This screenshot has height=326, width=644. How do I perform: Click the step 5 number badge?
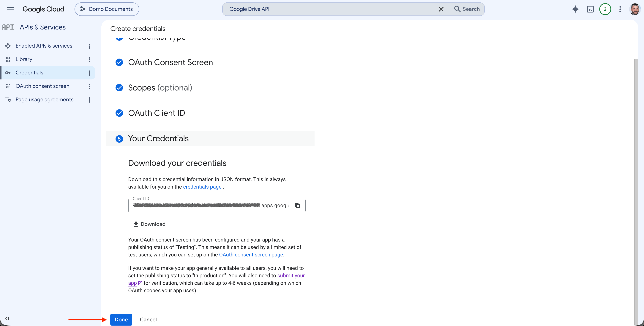119,139
